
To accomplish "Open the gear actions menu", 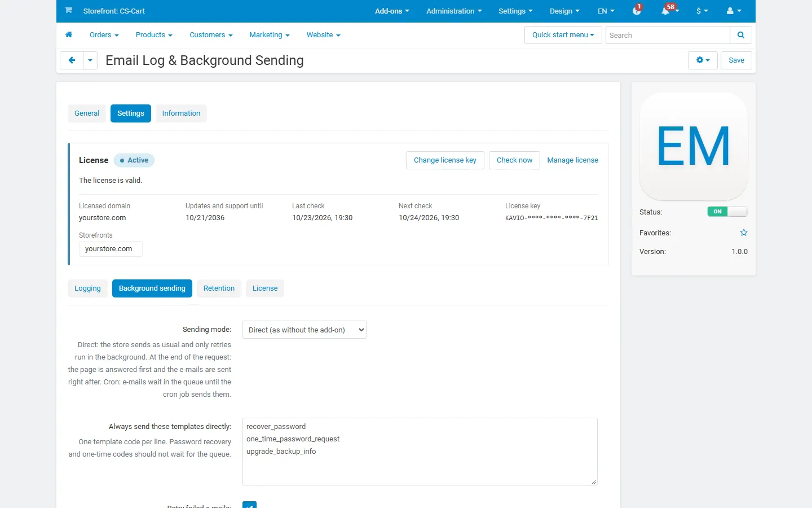I will [x=703, y=60].
